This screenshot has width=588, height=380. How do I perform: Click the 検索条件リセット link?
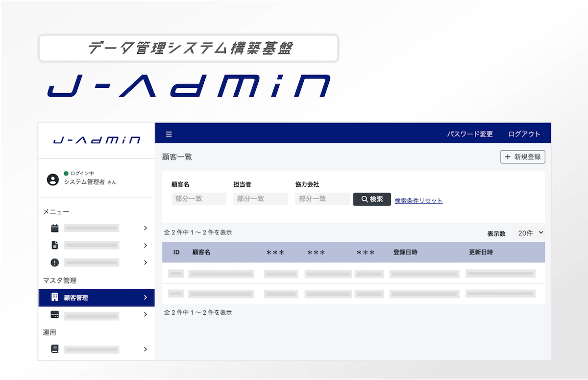[418, 201]
